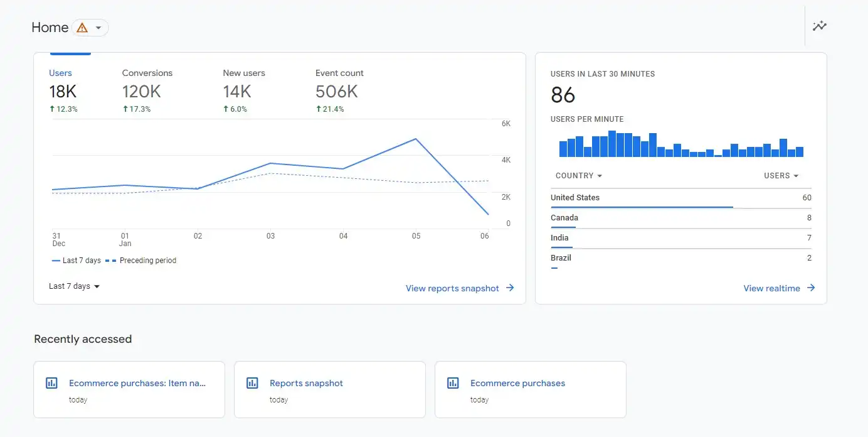This screenshot has width=868, height=437.
Task: Click the 21.4% event count change indicator
Action: tap(330, 109)
